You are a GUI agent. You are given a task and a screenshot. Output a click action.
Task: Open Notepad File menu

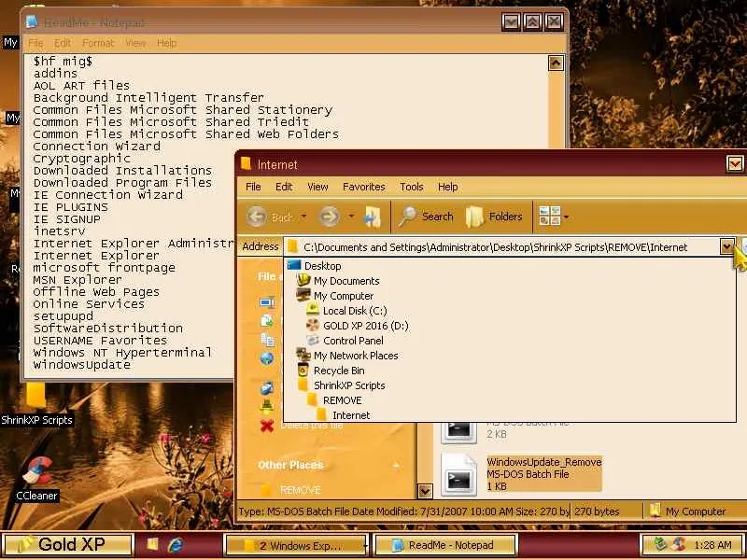point(35,43)
